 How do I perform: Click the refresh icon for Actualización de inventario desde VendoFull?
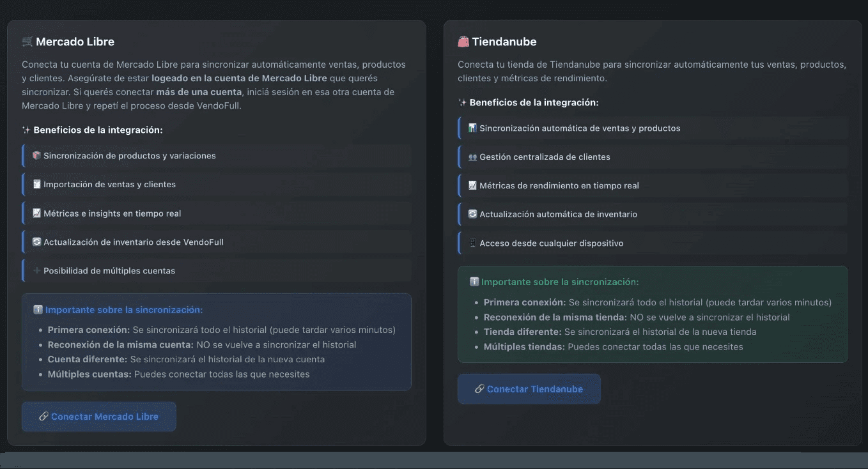37,242
